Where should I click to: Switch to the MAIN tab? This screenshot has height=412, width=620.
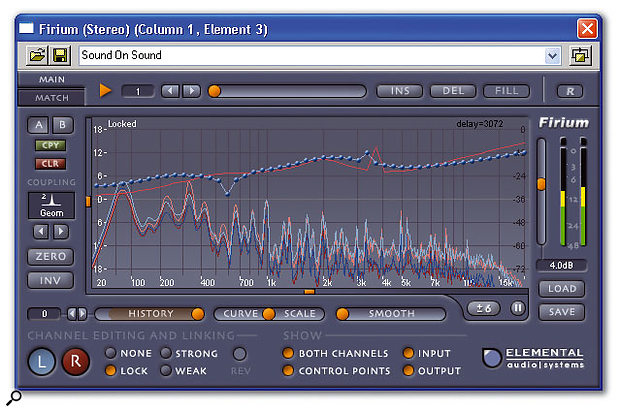click(x=51, y=79)
